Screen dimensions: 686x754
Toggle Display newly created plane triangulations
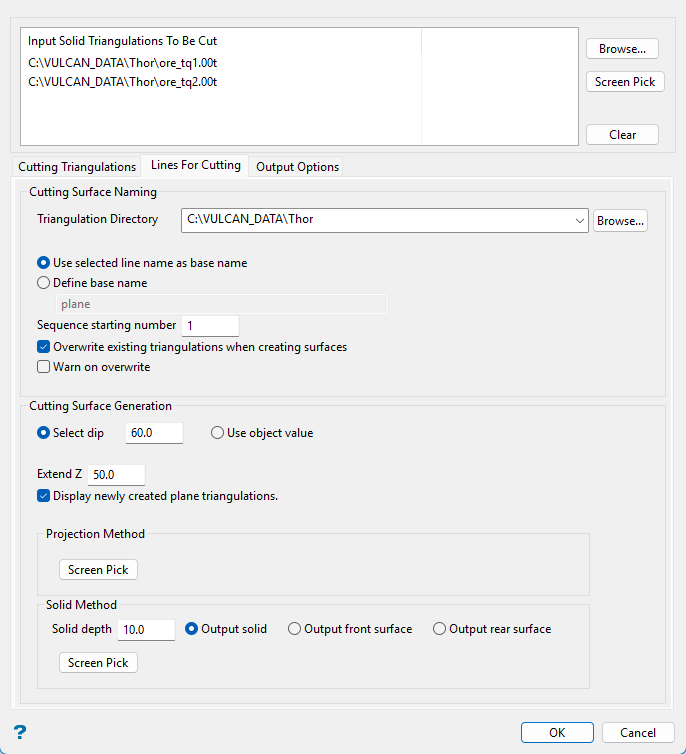pyautogui.click(x=44, y=495)
